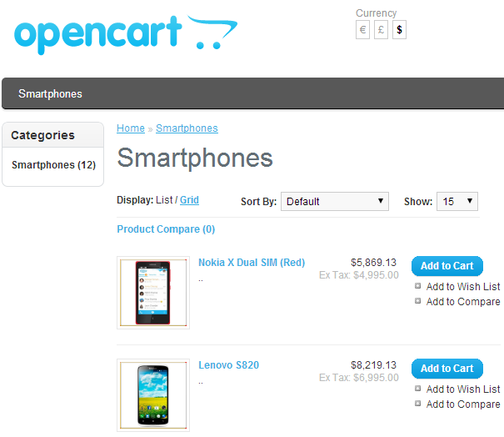Image resolution: width=504 pixels, height=437 pixels.
Task: Open Smartphones in the dark menu bar
Action: click(50, 93)
